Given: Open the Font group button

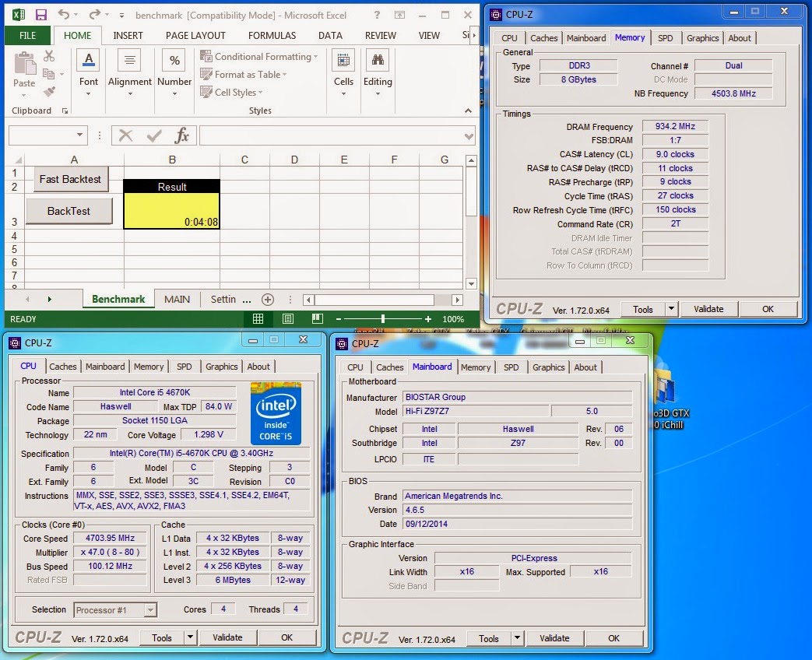Looking at the screenshot, I should click(x=89, y=73).
